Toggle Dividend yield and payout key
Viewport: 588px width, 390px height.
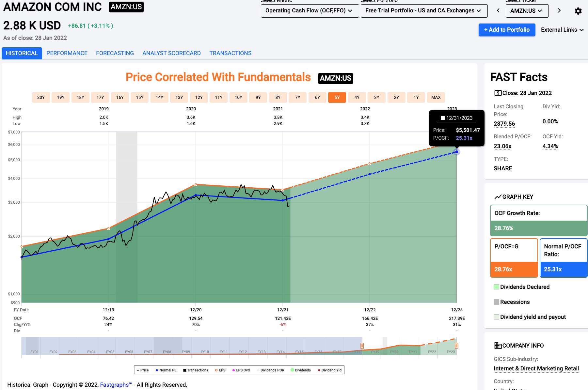click(530, 317)
